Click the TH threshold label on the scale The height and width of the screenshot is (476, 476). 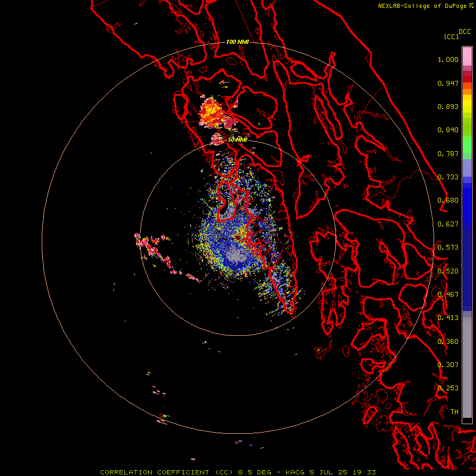click(454, 412)
